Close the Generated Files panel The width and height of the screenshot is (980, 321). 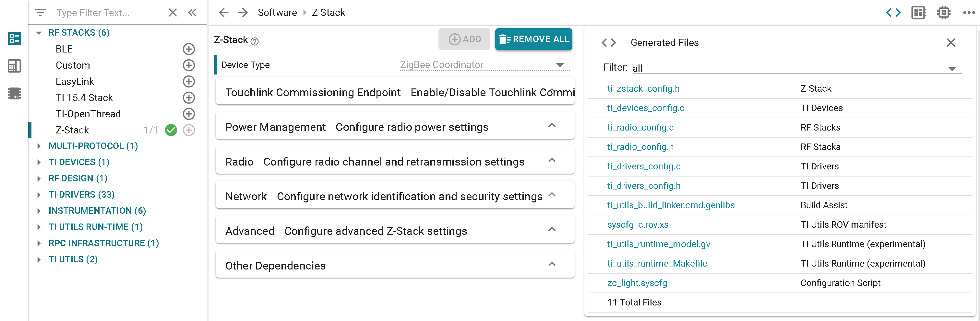951,42
